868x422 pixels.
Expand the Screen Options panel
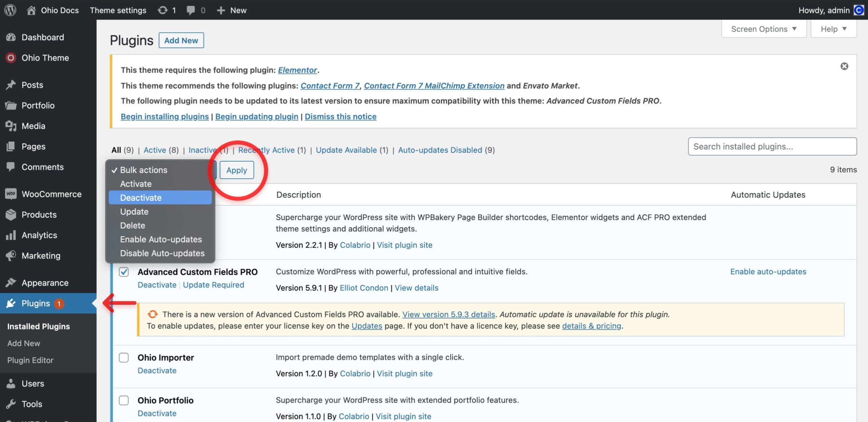coord(764,29)
